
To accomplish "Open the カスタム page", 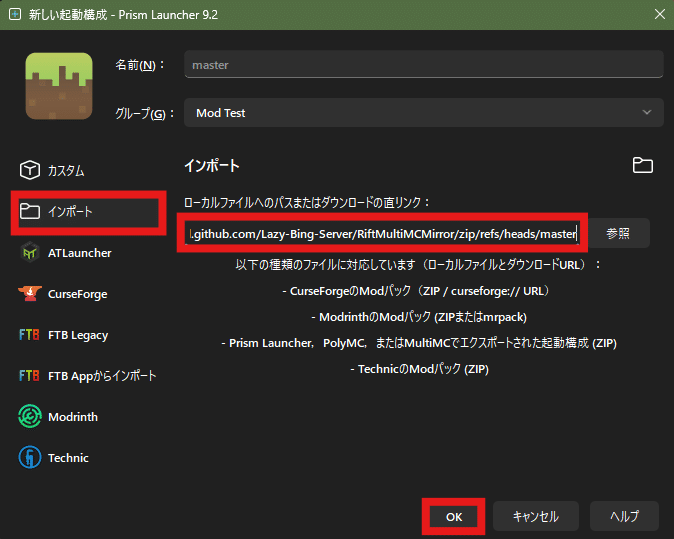I will click(89, 170).
